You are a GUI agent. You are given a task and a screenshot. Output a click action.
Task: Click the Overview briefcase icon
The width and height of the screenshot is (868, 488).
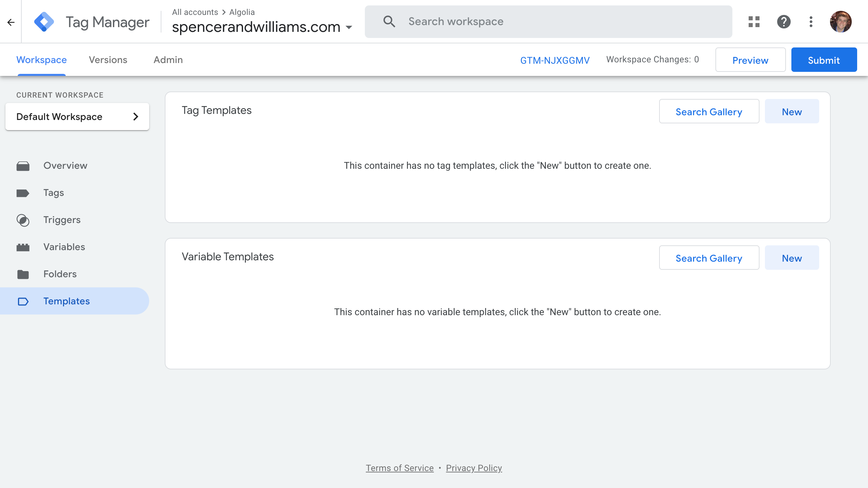23,166
